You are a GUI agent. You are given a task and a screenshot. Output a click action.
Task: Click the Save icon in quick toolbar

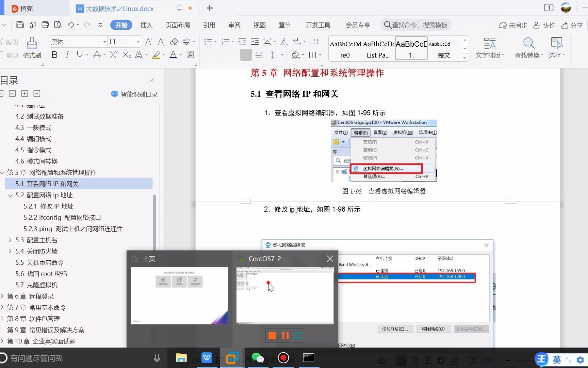tap(20, 25)
